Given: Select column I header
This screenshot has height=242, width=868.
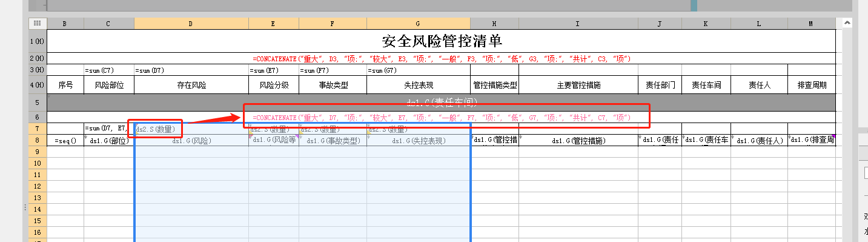Looking at the screenshot, I should click(578, 23).
